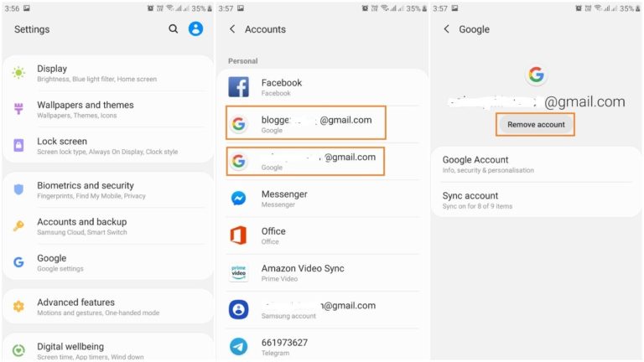
Task: Go back from the Accounts screen
Action: coord(232,29)
